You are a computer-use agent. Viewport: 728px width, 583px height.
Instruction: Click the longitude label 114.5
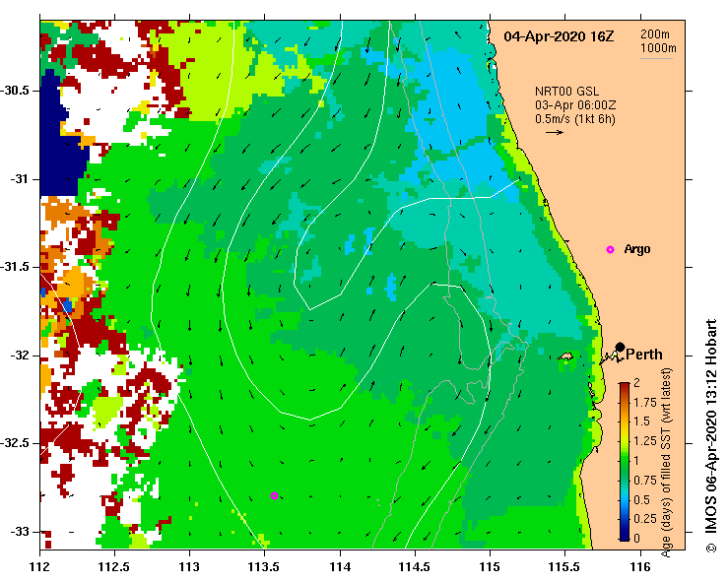(x=415, y=567)
